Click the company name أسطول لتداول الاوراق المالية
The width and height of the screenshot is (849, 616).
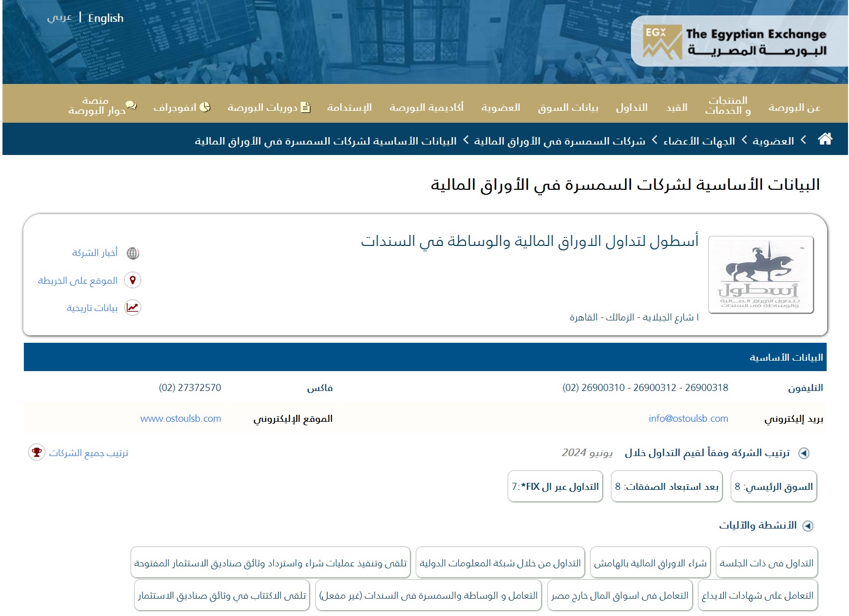530,241
